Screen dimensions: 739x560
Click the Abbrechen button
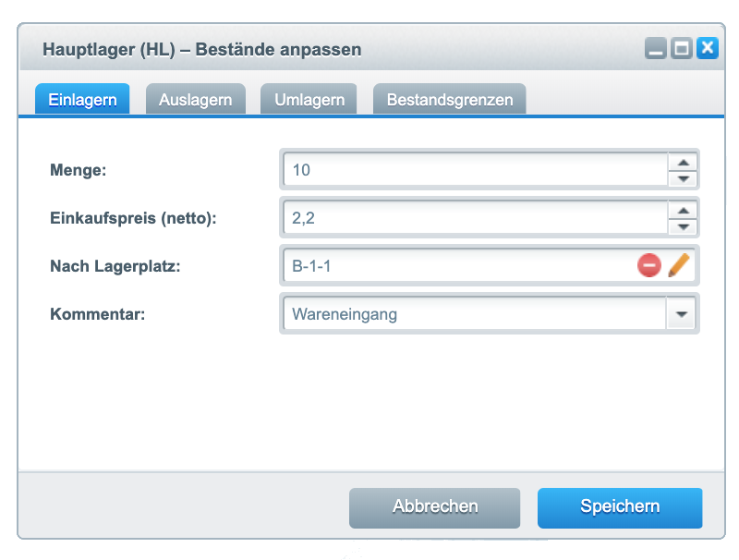point(435,506)
